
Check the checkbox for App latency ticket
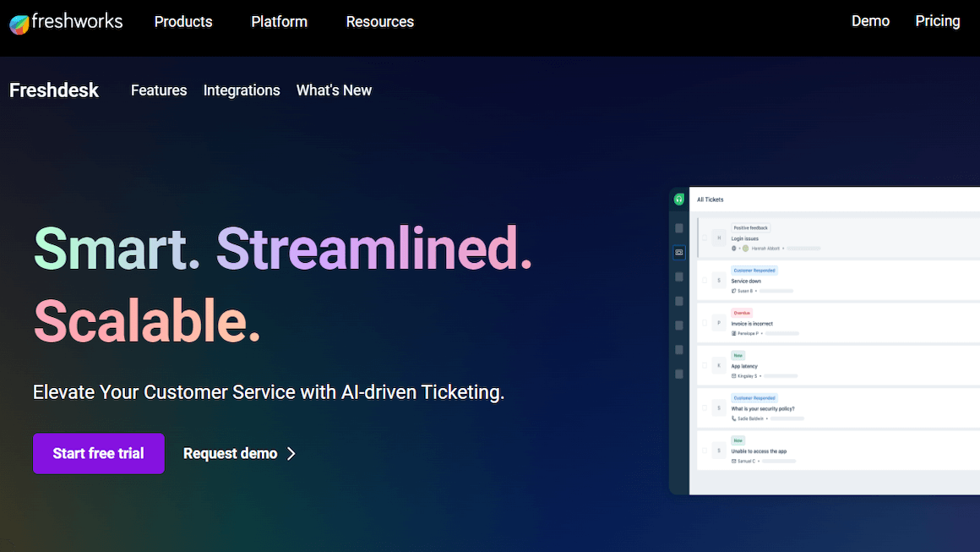point(705,366)
